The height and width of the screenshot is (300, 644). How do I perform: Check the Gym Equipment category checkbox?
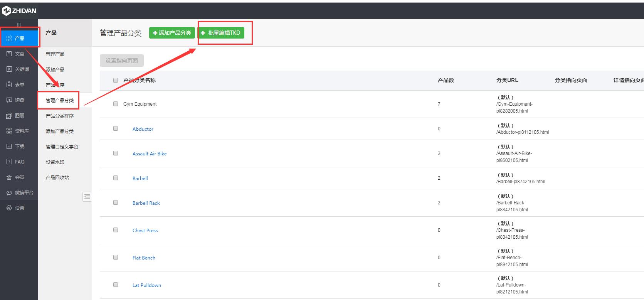(116, 104)
